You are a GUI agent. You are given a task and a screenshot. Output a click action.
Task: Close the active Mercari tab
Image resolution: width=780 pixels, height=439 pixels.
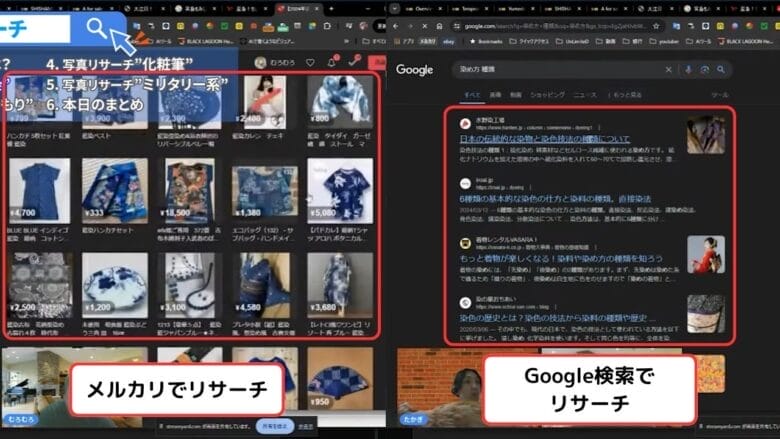click(316, 8)
